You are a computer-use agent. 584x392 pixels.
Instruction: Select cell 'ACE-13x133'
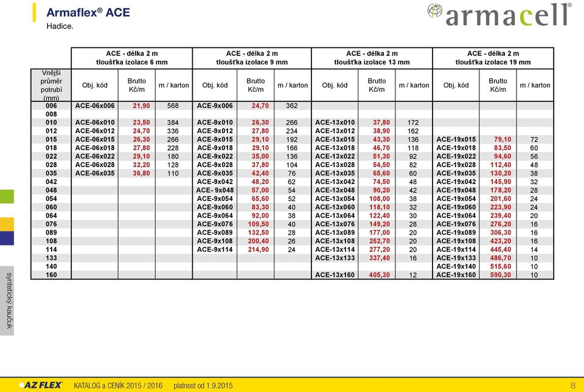335,258
